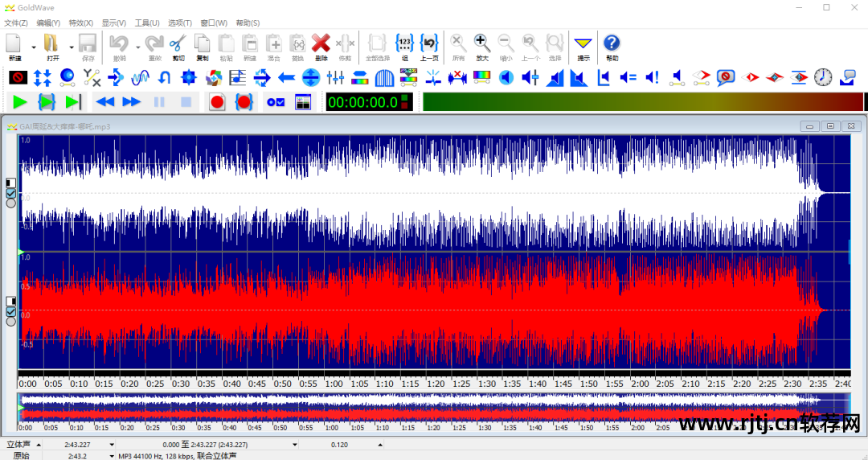Toggle the upper channel's checkbox
The width and height of the screenshot is (868, 460).
point(11,193)
